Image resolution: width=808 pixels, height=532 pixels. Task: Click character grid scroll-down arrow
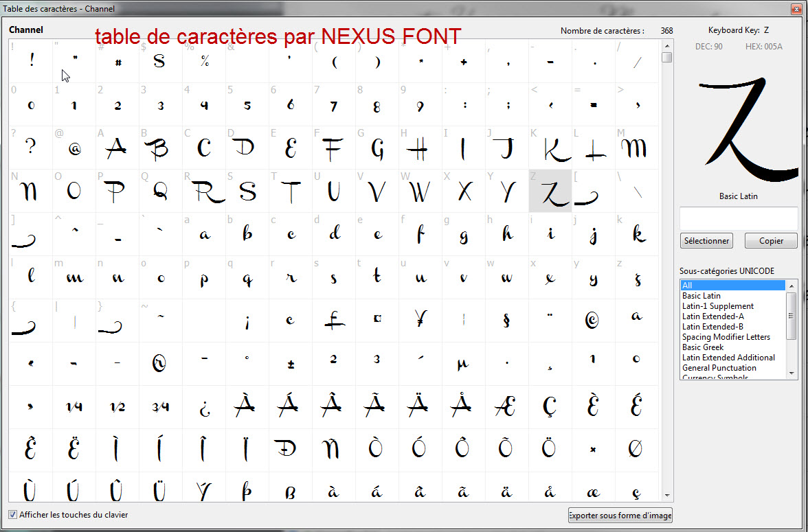(x=666, y=495)
